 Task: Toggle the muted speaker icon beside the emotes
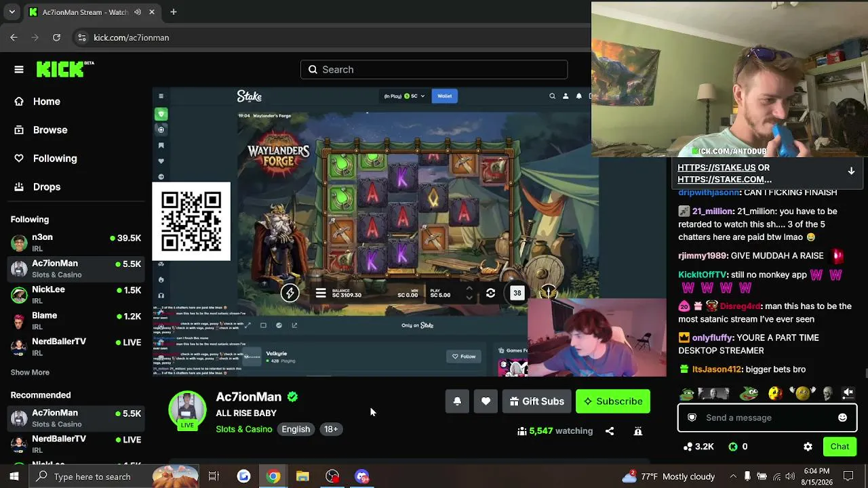pos(848,393)
